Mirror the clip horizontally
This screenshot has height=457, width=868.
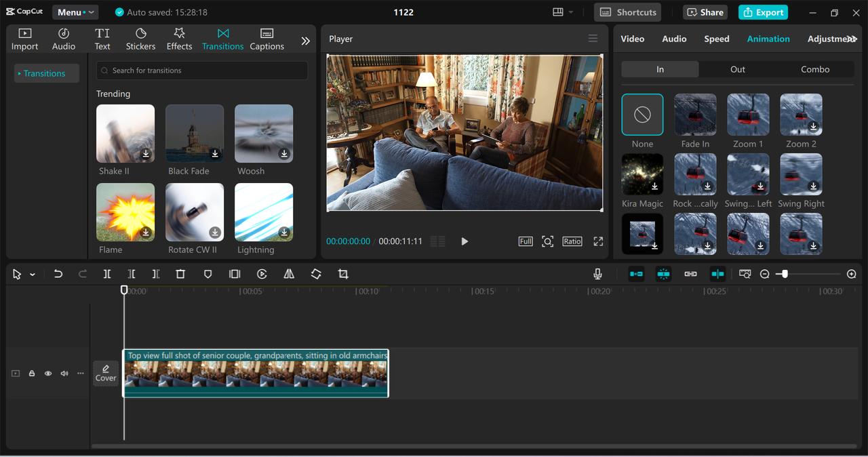point(289,274)
